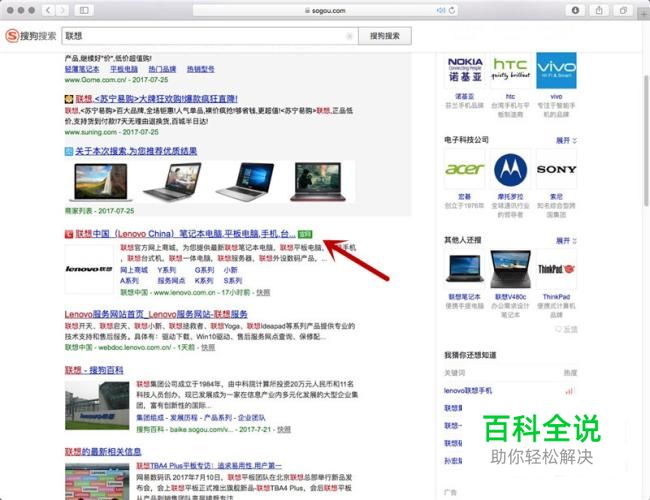Open the 联想中国 (Lenovo China) result title
The image size is (650, 500).
[185, 234]
